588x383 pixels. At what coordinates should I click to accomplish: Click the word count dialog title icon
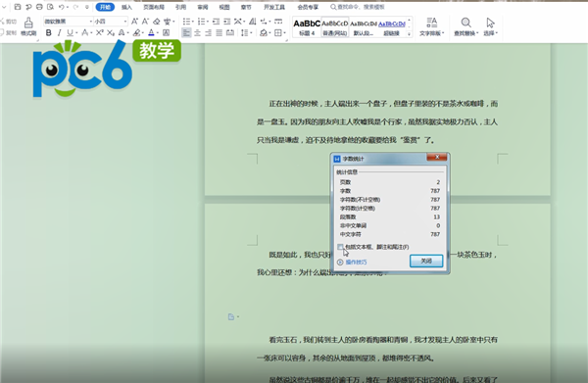tap(337, 159)
